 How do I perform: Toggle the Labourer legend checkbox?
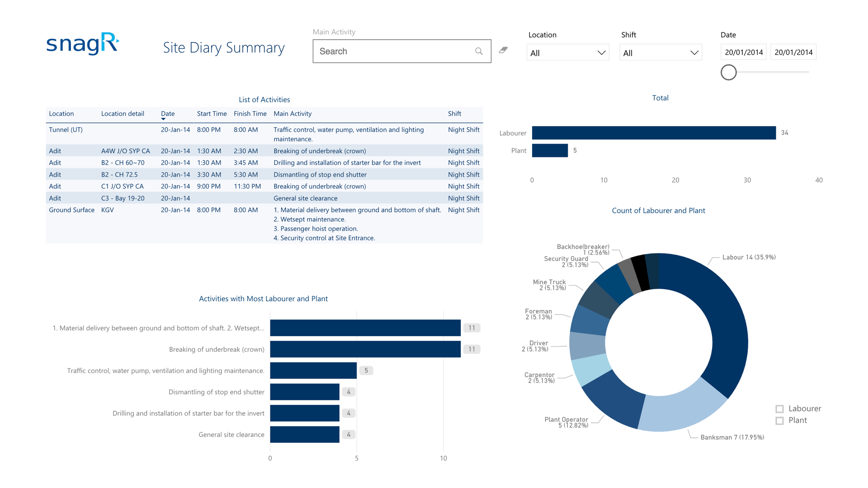[779, 409]
